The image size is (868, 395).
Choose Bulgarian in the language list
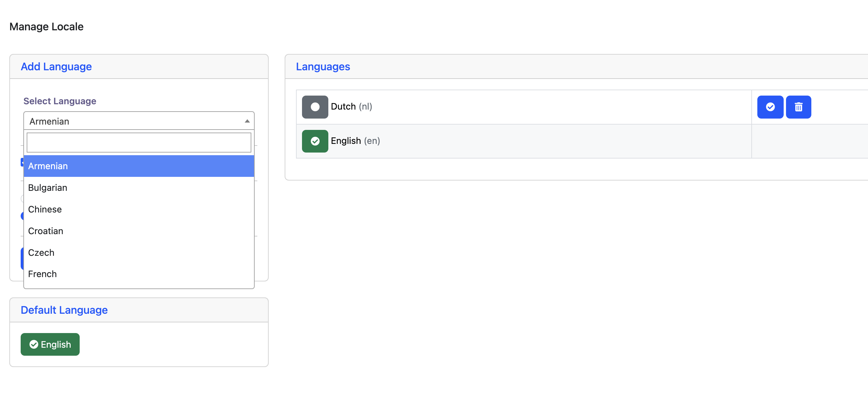click(139, 188)
